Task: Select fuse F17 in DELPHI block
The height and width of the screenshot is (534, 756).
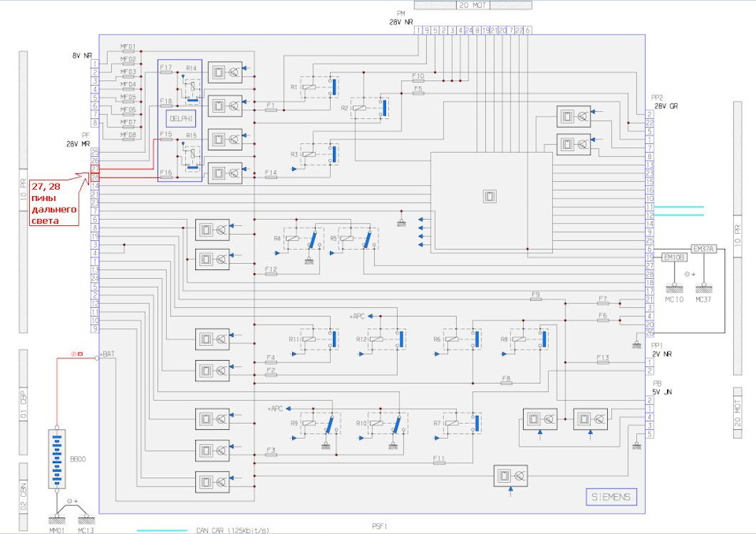Action: pyautogui.click(x=166, y=72)
